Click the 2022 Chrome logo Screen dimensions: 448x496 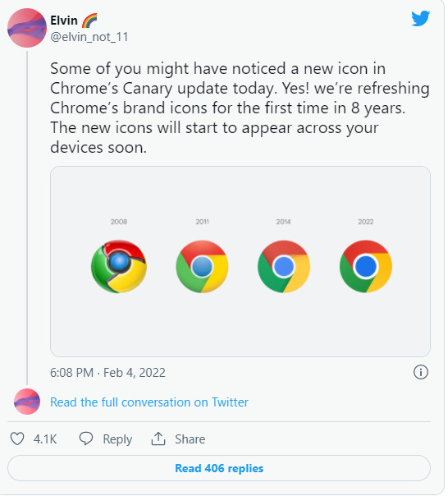point(366,266)
